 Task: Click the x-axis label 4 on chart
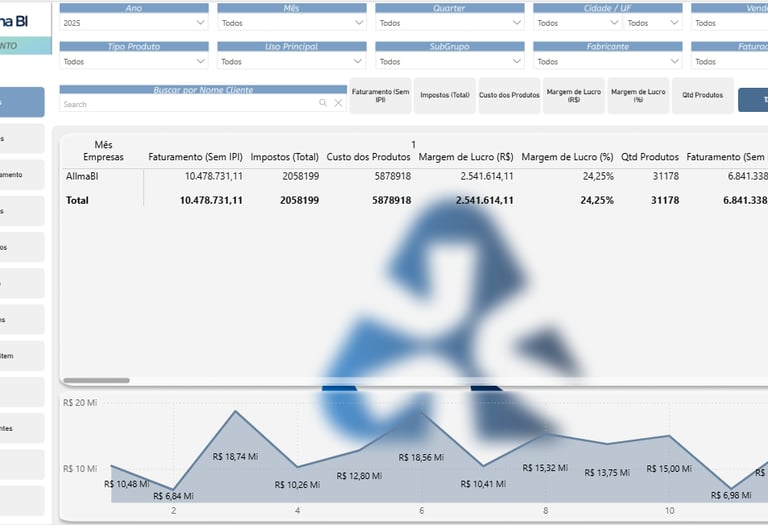click(297, 511)
